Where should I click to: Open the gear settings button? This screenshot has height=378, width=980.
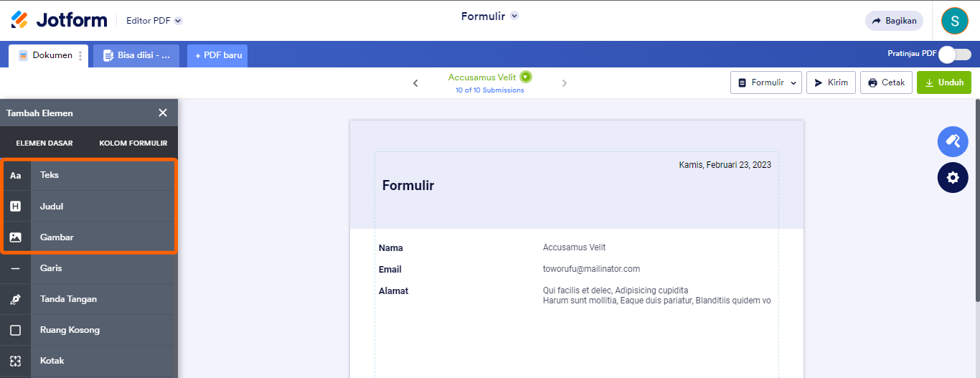click(x=953, y=178)
